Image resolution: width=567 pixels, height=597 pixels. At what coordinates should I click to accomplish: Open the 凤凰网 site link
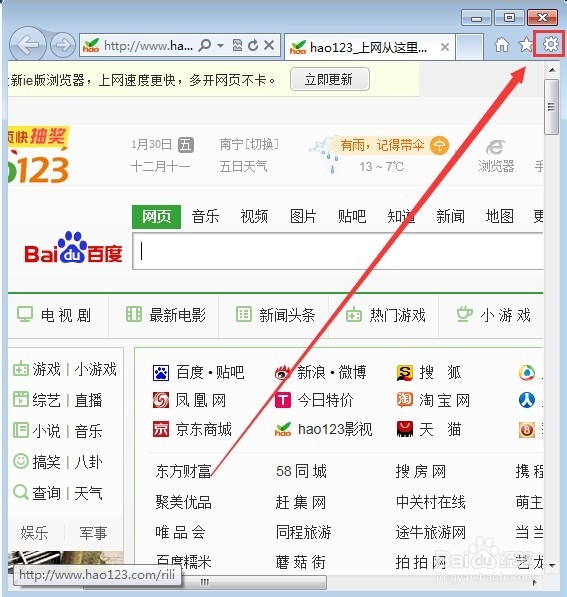(200, 401)
